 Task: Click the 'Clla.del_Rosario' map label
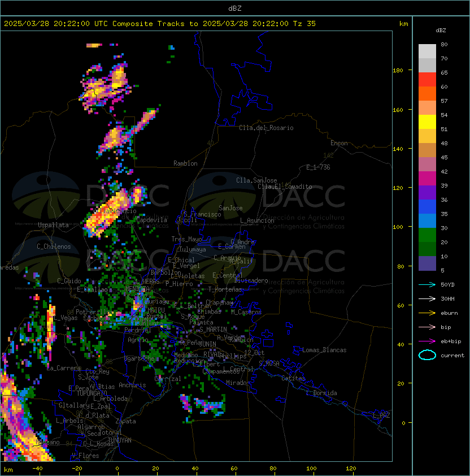coord(266,128)
